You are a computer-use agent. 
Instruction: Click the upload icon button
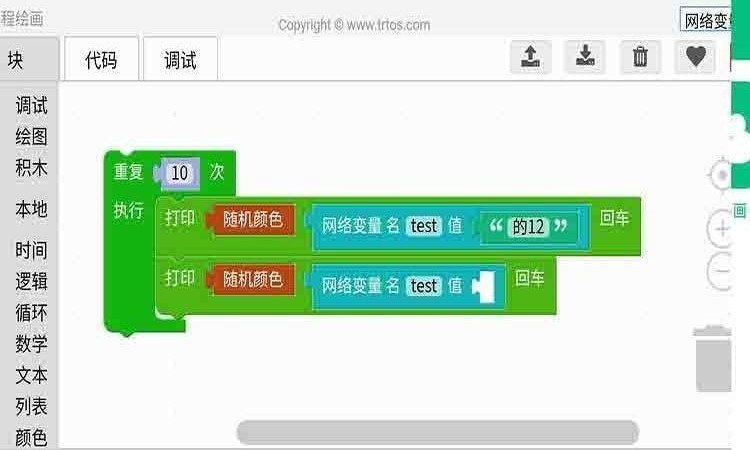(x=530, y=57)
